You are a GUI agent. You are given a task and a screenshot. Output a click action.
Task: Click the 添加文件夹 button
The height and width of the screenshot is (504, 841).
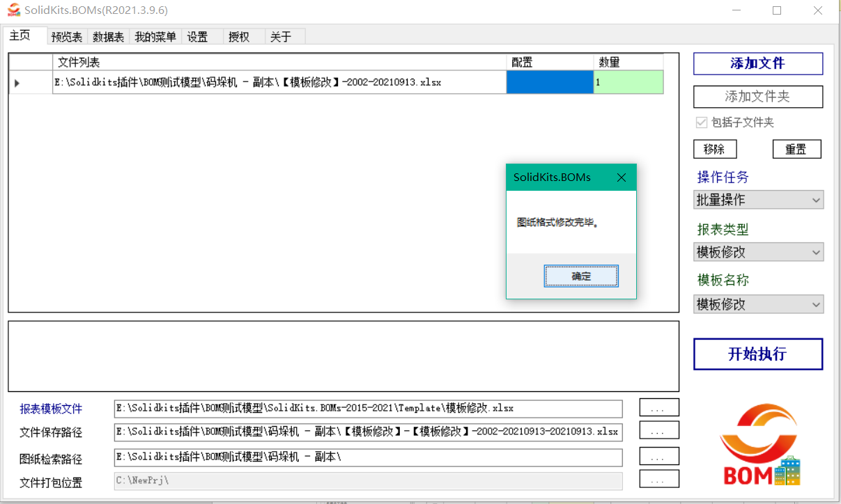758,97
